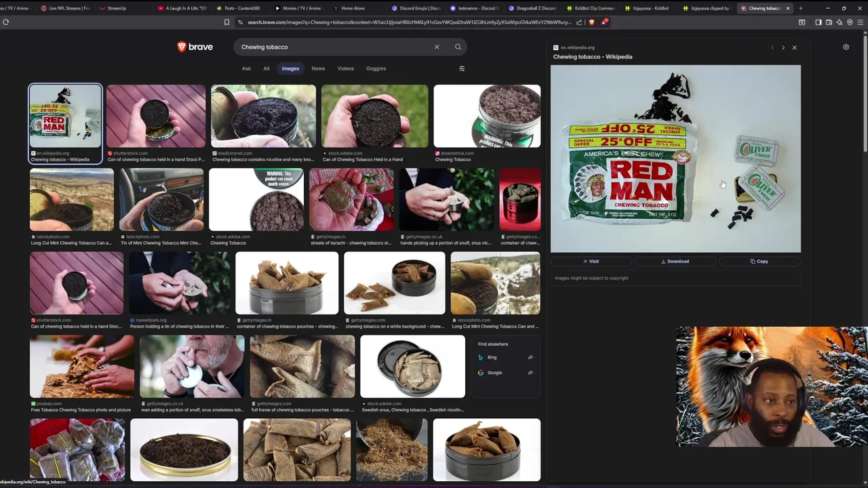Click the browser address bar URL
Screen dimensions: 868x488
(x=409, y=22)
